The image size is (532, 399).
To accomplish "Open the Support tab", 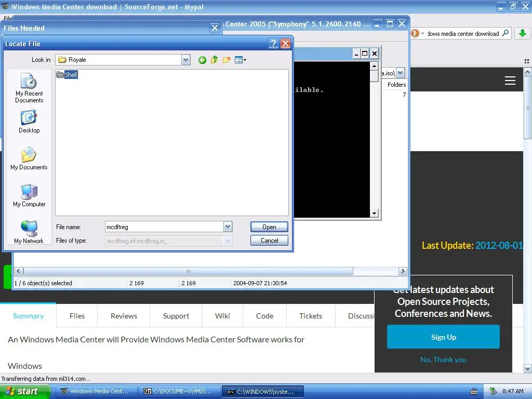I will (176, 316).
